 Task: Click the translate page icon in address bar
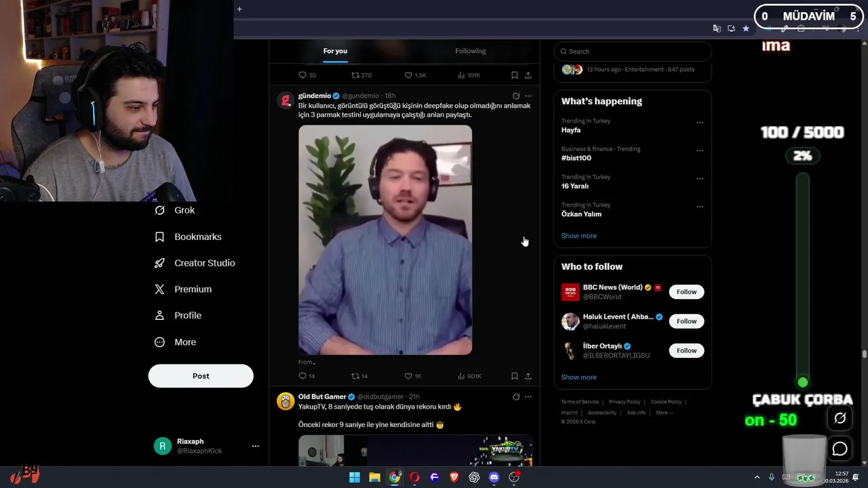(717, 28)
